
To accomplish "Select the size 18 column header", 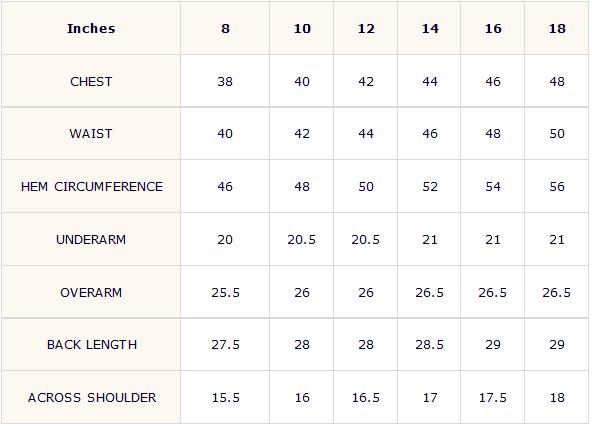I will [557, 29].
